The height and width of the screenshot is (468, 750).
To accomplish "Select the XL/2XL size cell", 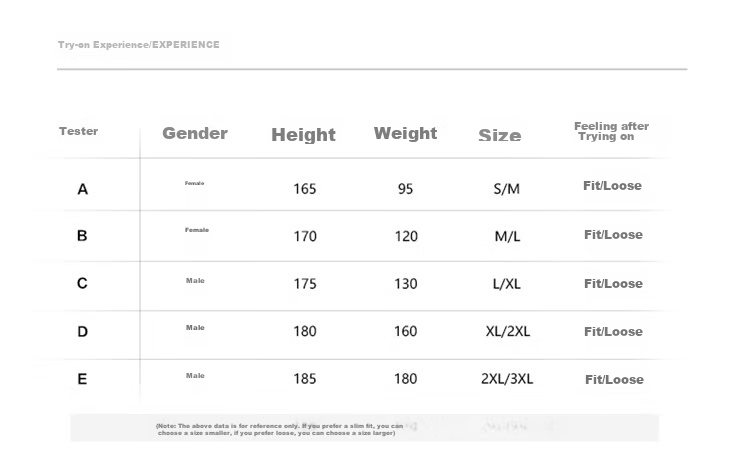I will click(507, 331).
